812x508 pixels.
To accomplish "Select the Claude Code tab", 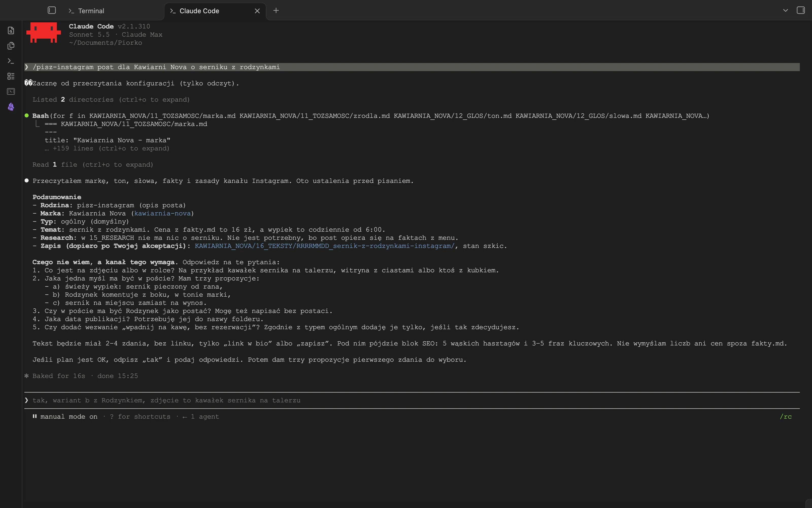I will point(199,11).
